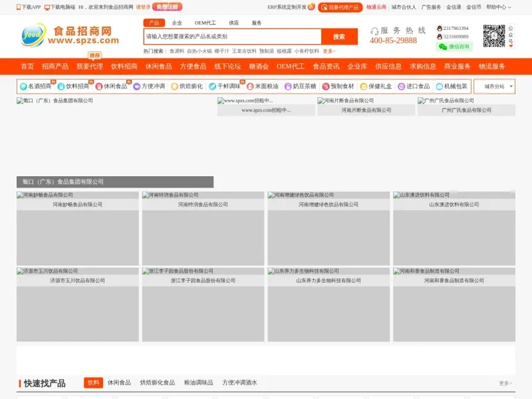Click the orange 搜索 button

(339, 37)
